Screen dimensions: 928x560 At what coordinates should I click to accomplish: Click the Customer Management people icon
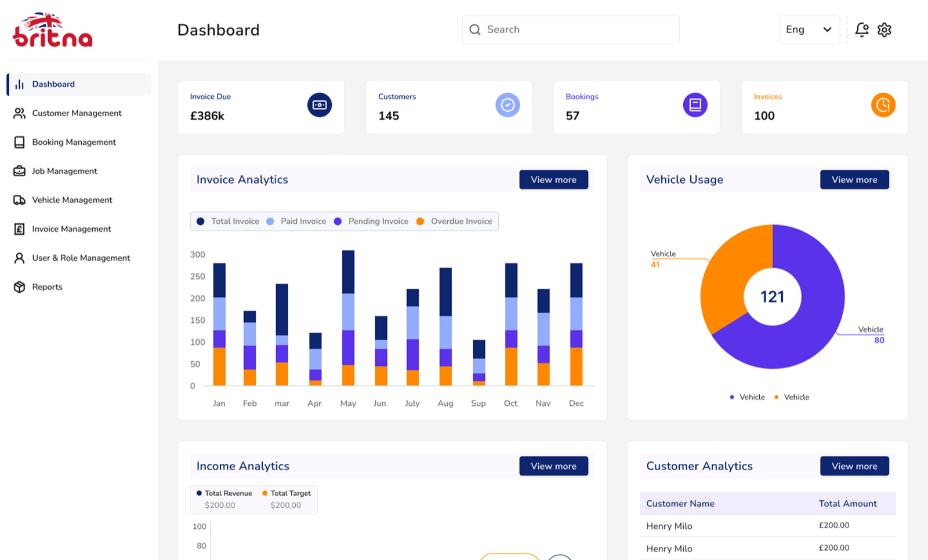tap(19, 113)
